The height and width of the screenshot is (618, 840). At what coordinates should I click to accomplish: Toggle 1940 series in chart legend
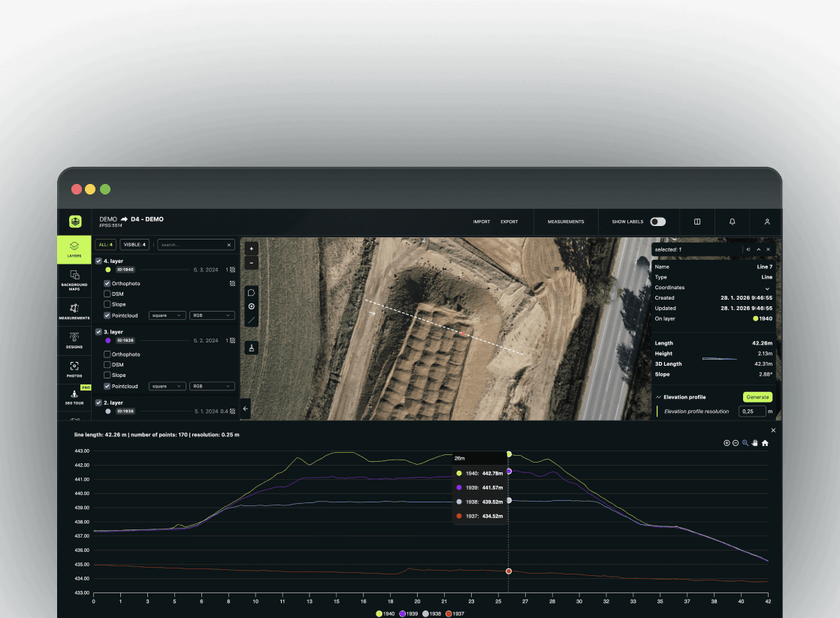[385, 613]
